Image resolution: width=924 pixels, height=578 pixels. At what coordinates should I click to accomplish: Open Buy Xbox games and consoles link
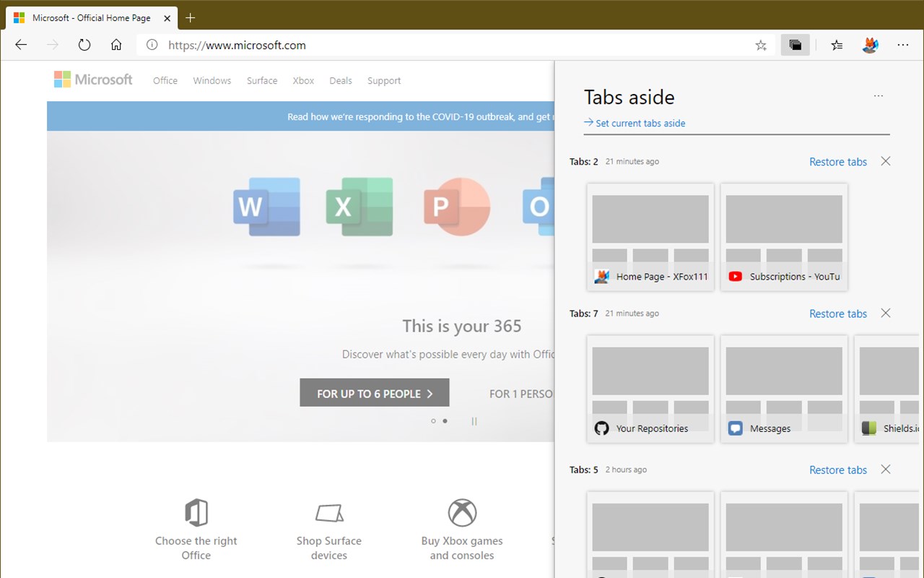pyautogui.click(x=462, y=548)
